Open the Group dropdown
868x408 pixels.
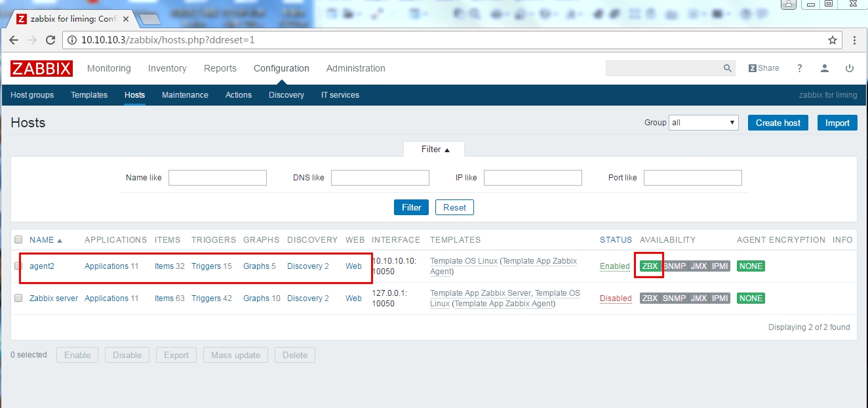coord(703,123)
